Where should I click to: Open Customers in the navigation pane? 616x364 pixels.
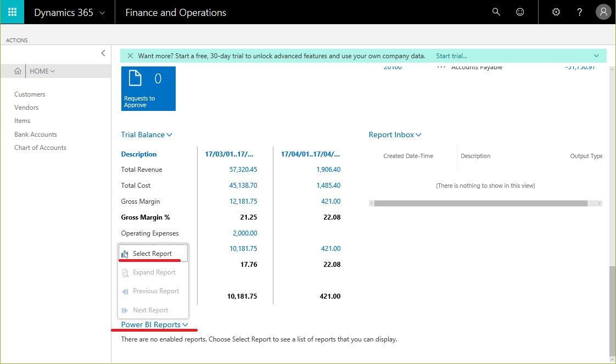pyautogui.click(x=30, y=94)
